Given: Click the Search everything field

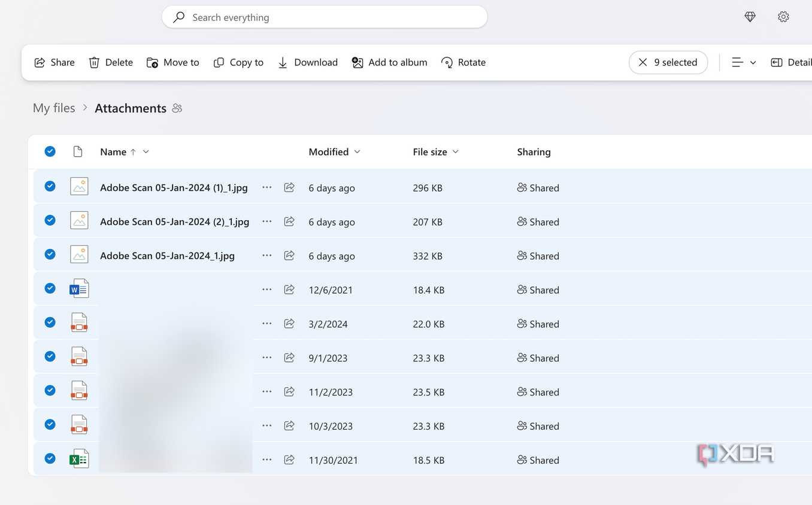Looking at the screenshot, I should 325,17.
